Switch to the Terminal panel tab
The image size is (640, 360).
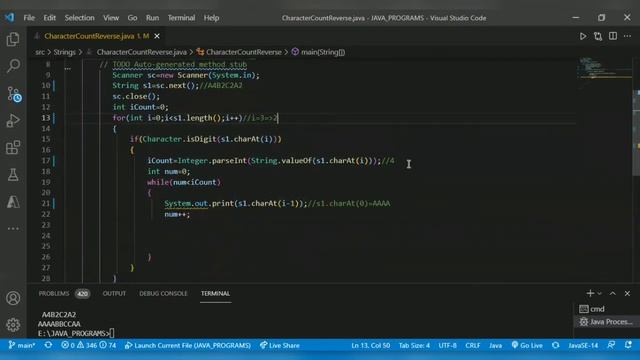216,293
